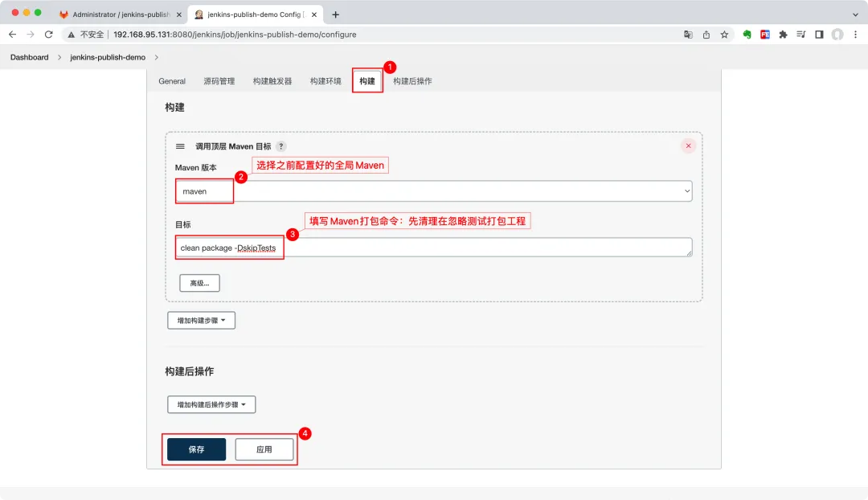Image resolution: width=868 pixels, height=500 pixels.
Task: Bookmark this page with the star
Action: [724, 35]
